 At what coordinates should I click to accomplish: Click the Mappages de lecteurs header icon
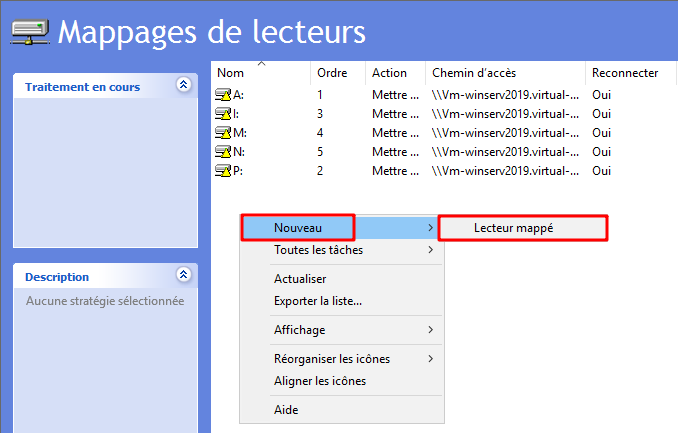click(30, 32)
